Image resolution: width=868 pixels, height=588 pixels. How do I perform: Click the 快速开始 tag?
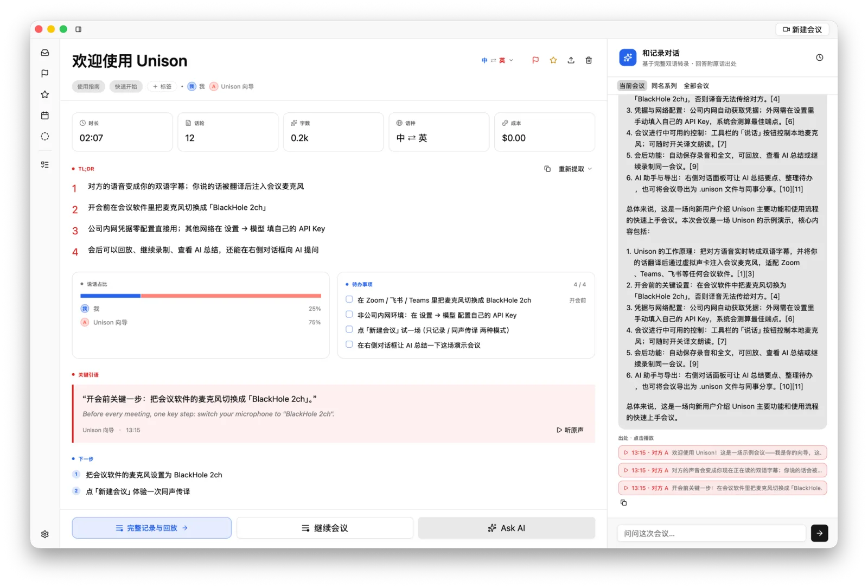(126, 86)
